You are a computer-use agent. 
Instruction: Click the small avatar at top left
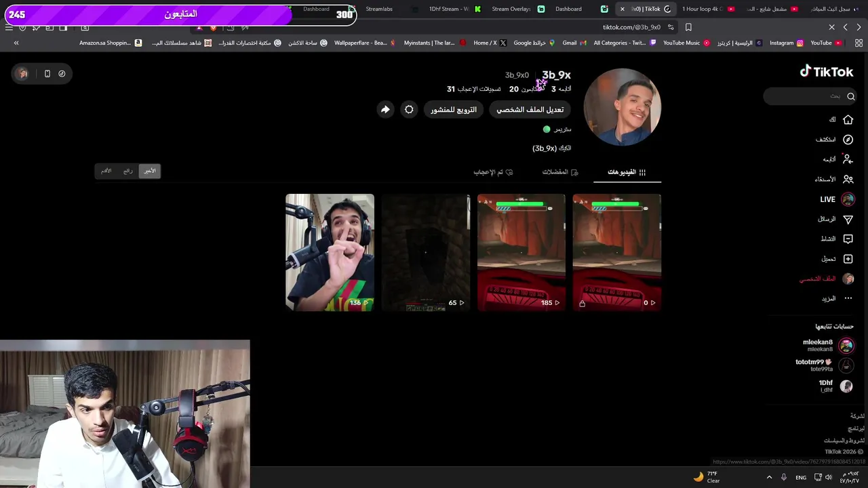23,73
